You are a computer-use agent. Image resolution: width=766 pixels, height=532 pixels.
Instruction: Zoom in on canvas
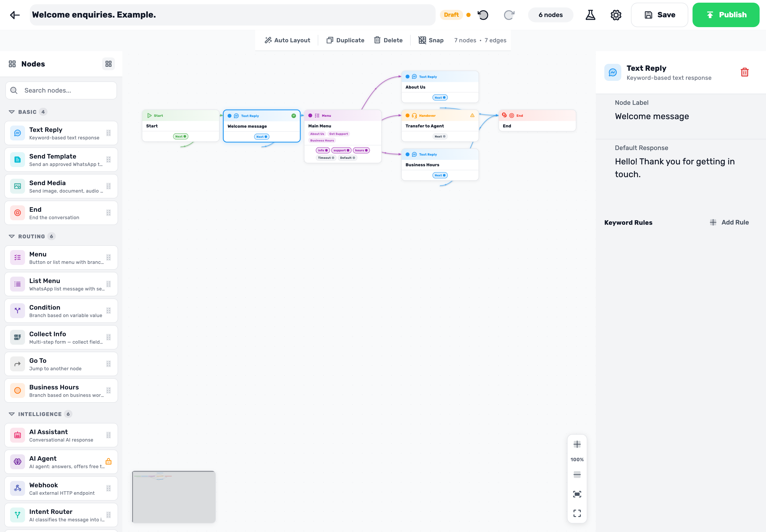click(577, 444)
